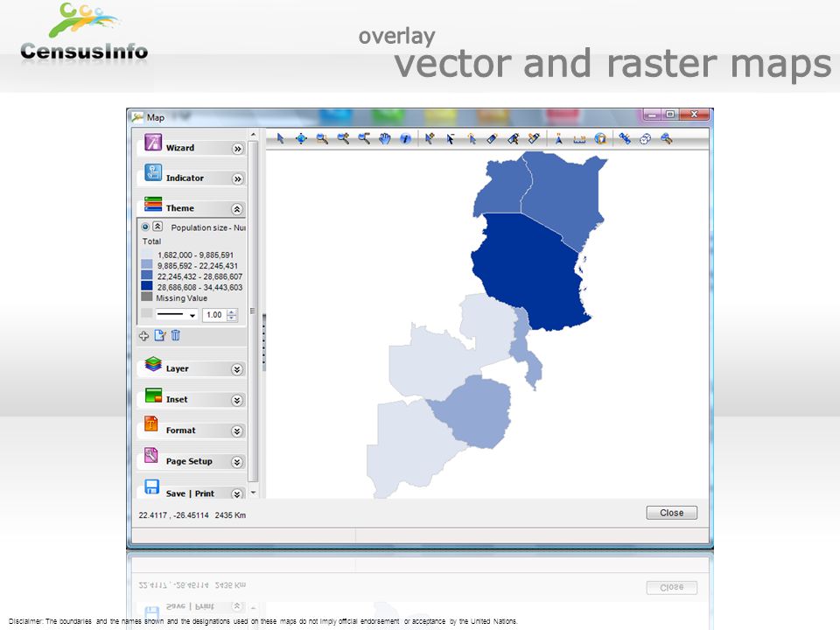
Task: Click the Layer stack icon
Action: click(x=153, y=364)
